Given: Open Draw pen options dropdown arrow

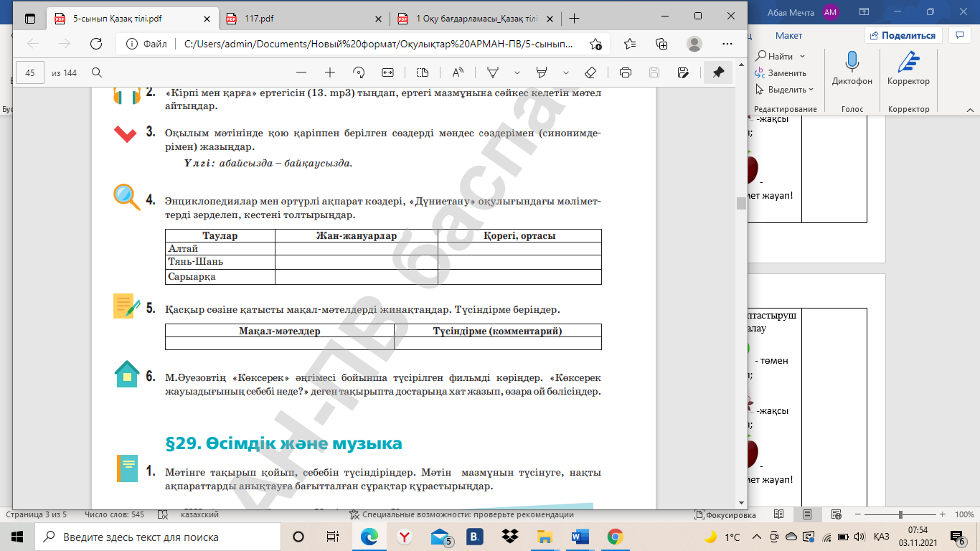Looking at the screenshot, I should point(517,72).
